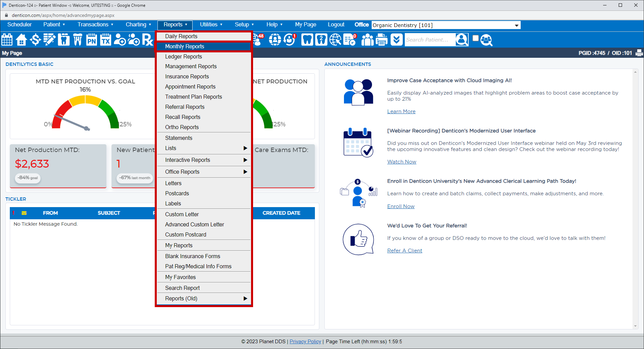The height and width of the screenshot is (349, 644).
Task: Choose Statements in Reports menu
Action: tap(204, 138)
